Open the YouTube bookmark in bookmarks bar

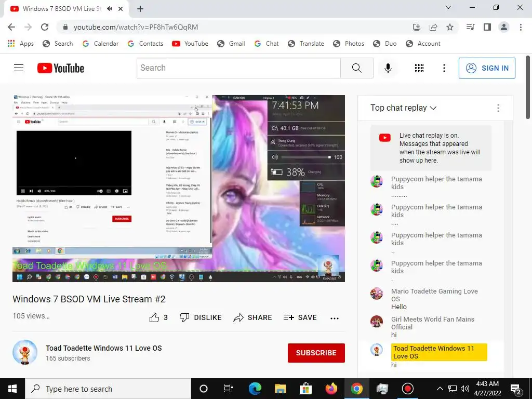190,44
